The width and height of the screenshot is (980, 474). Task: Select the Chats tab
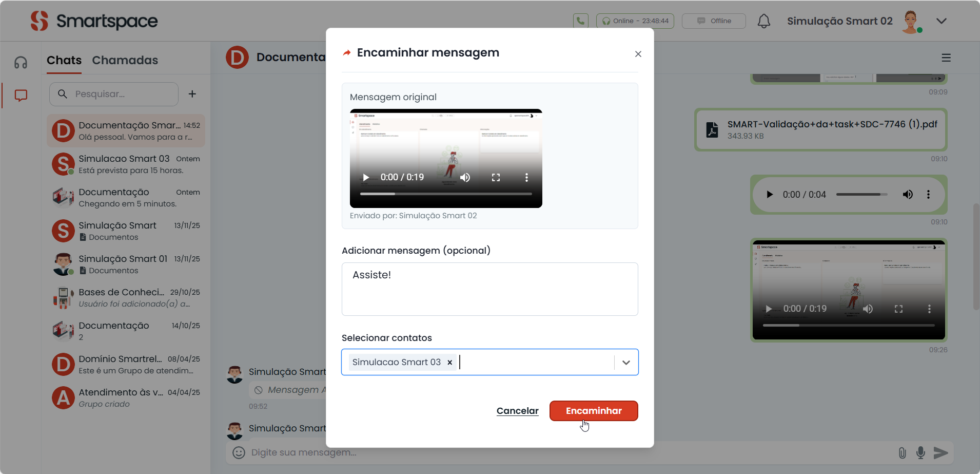[64, 60]
